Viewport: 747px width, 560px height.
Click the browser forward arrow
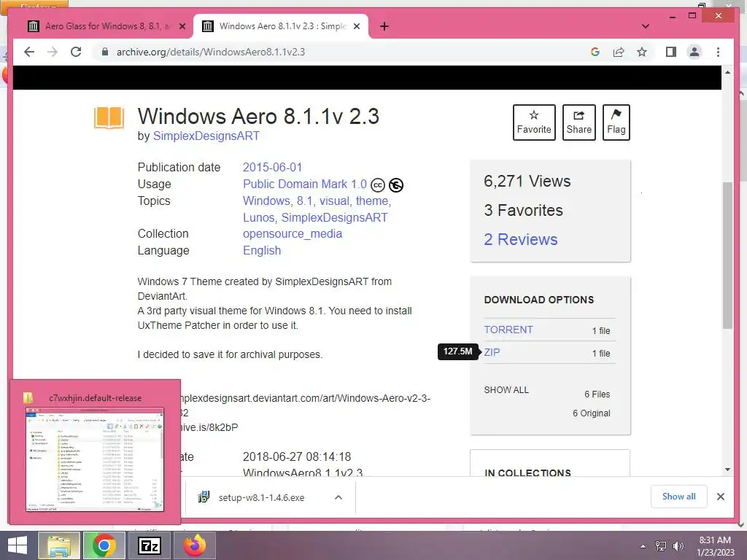53,52
